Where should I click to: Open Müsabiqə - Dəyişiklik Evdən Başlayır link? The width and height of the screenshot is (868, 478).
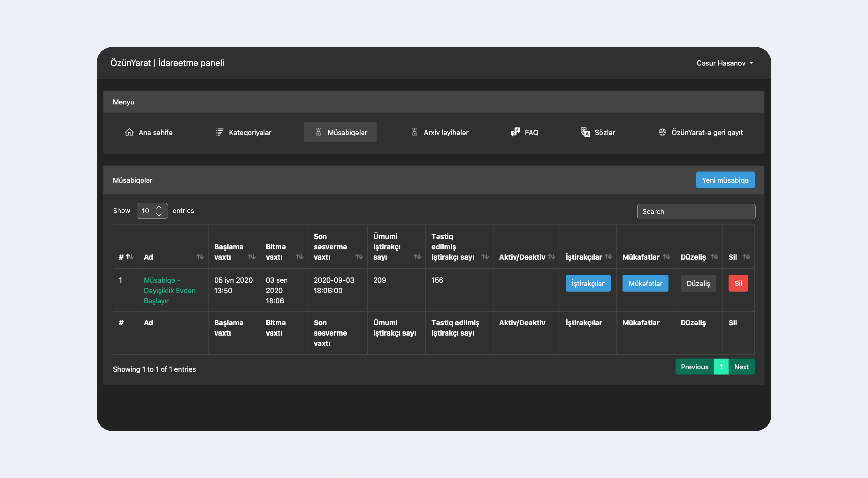click(169, 290)
